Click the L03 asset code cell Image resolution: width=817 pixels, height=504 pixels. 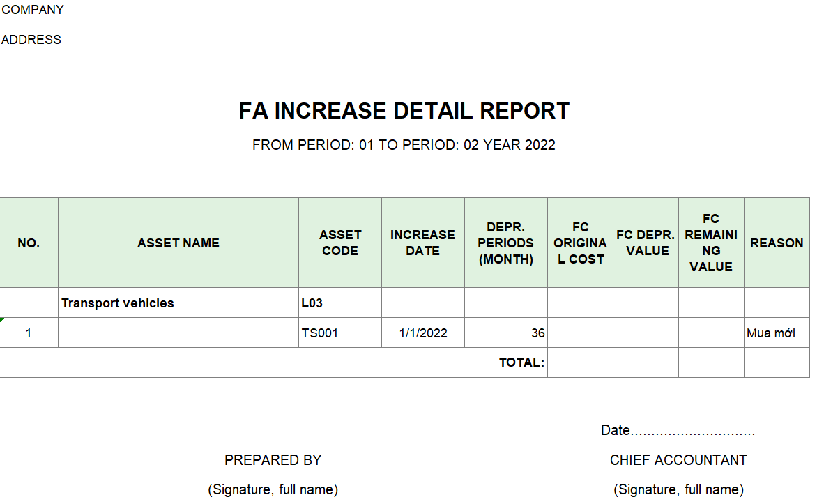[312, 303]
